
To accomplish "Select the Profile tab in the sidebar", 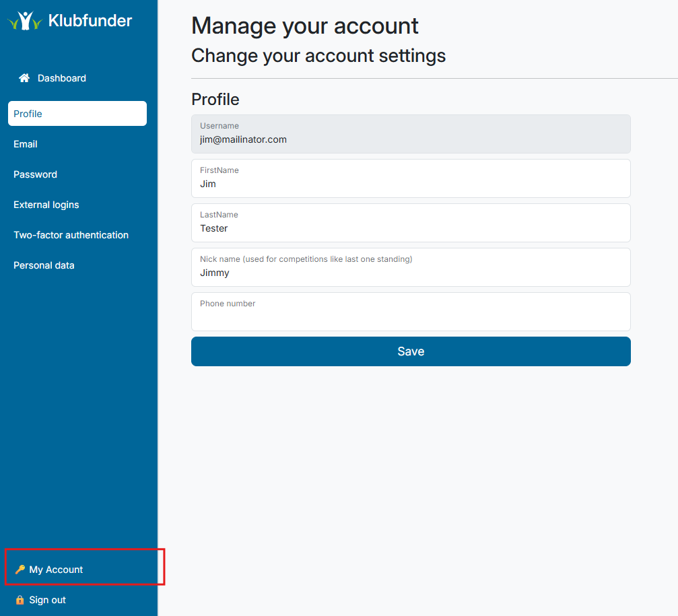I will (x=27, y=113).
